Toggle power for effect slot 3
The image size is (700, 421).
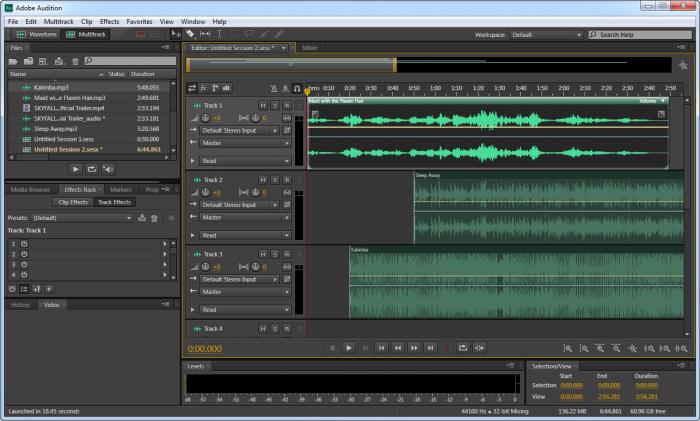tap(24, 265)
